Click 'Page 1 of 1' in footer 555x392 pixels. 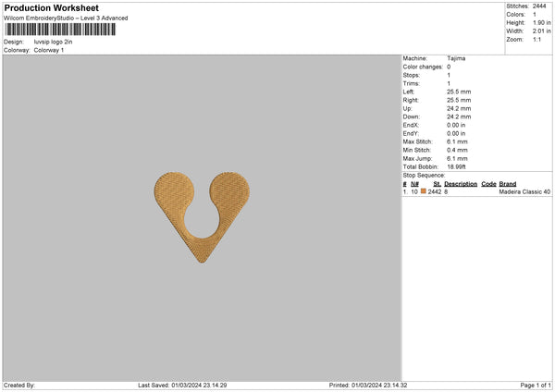point(536,386)
